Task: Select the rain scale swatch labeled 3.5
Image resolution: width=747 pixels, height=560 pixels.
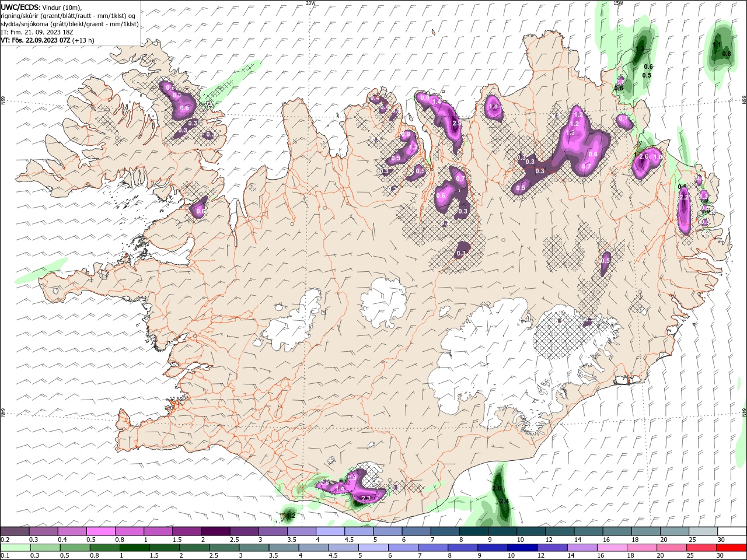Action: tap(284, 548)
